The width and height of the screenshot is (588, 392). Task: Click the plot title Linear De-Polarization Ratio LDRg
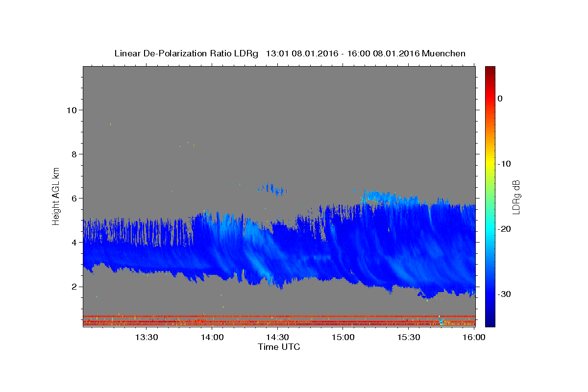click(186, 53)
